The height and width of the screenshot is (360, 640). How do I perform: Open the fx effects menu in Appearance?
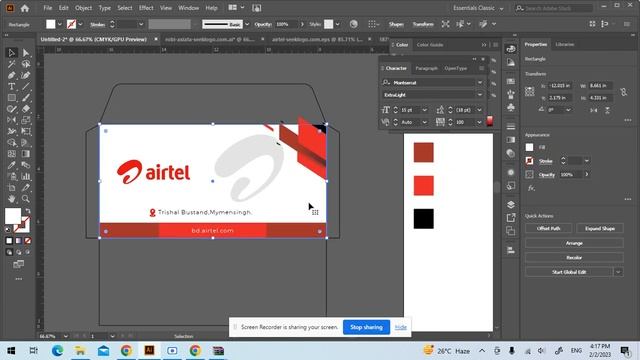[x=531, y=188]
